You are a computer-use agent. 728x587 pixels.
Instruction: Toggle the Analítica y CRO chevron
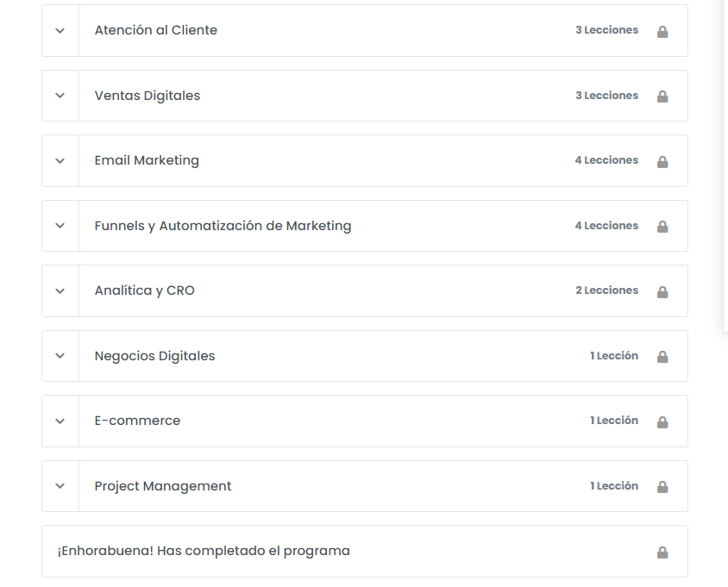pyautogui.click(x=60, y=291)
